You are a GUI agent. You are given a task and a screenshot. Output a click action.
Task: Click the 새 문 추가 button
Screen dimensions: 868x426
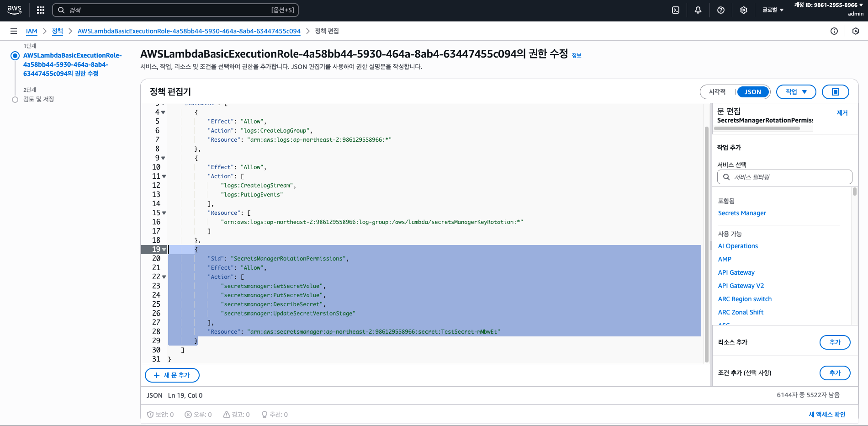172,375
